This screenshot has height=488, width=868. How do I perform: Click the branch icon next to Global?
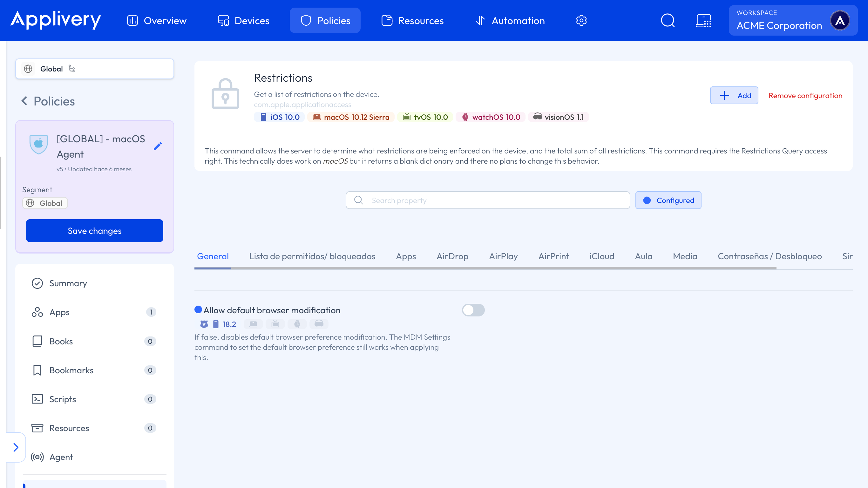click(72, 69)
